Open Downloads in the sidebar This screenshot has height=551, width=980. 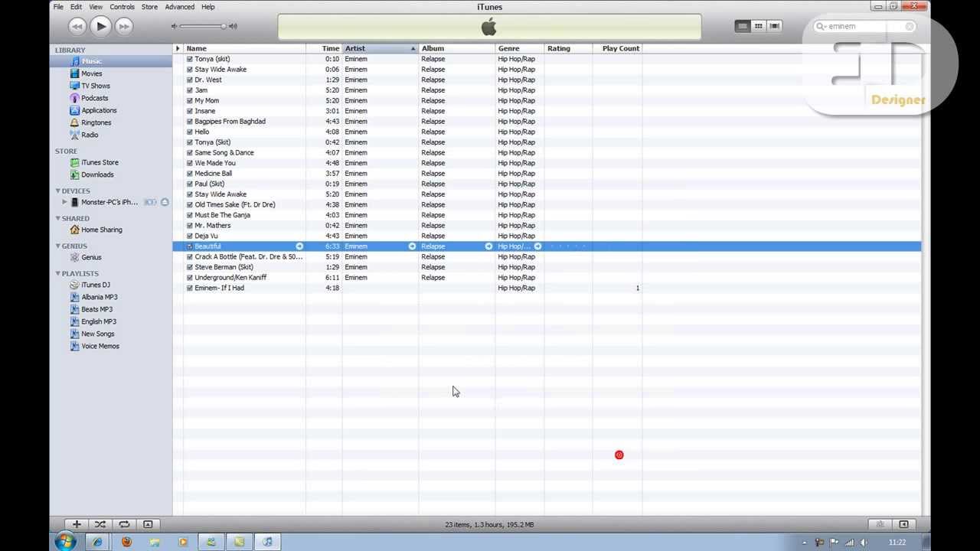click(97, 174)
